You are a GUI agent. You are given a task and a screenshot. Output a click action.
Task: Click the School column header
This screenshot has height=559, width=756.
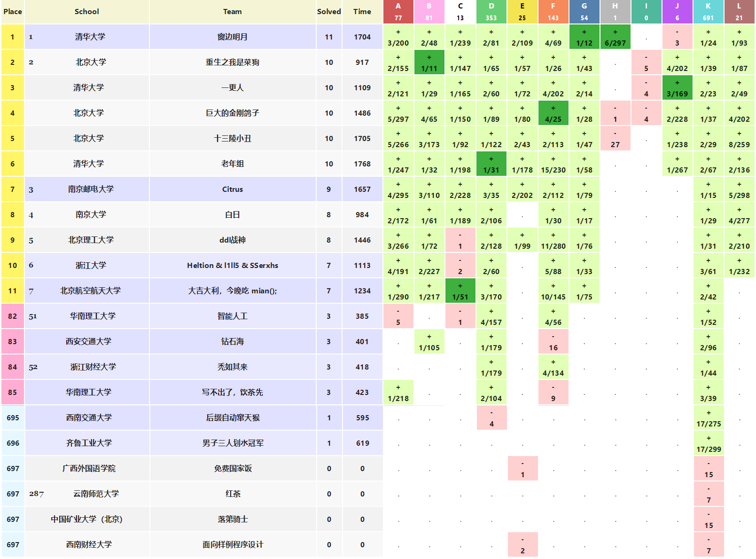(87, 12)
